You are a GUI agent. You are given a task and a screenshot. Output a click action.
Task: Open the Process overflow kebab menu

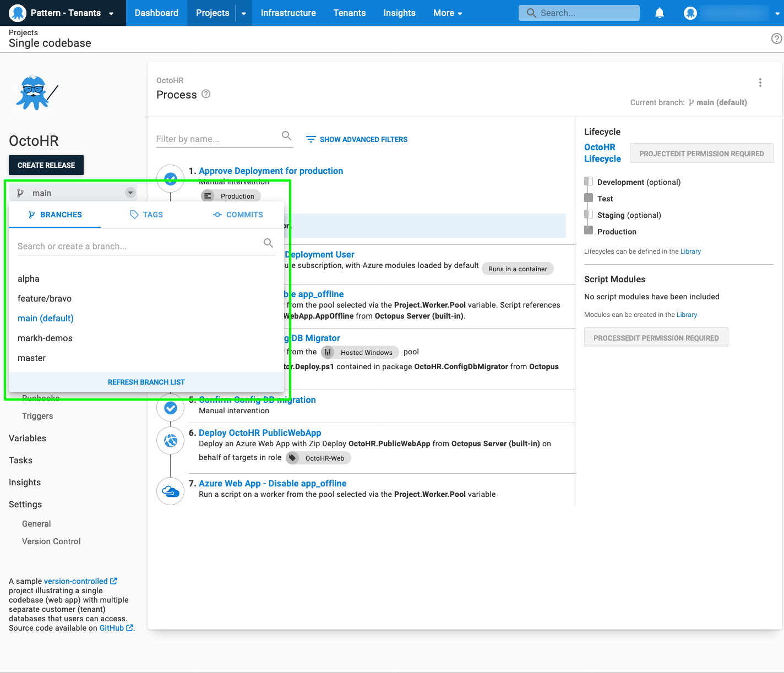coord(760,82)
